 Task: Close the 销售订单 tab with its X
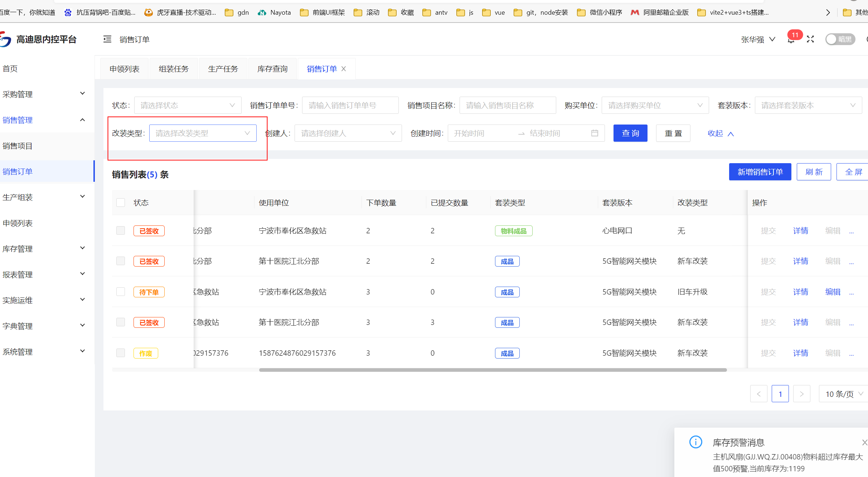[344, 69]
